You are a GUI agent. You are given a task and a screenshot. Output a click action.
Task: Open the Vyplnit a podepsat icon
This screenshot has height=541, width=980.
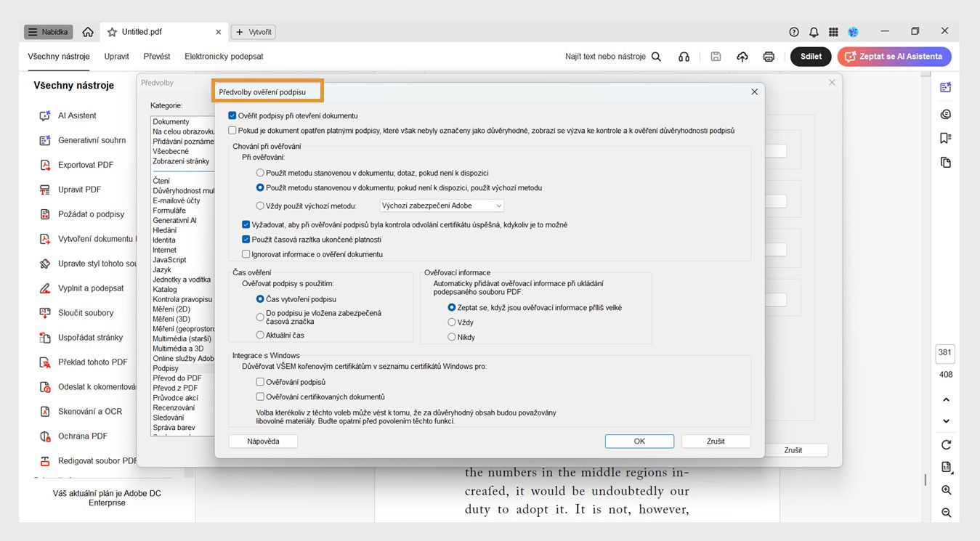(45, 288)
